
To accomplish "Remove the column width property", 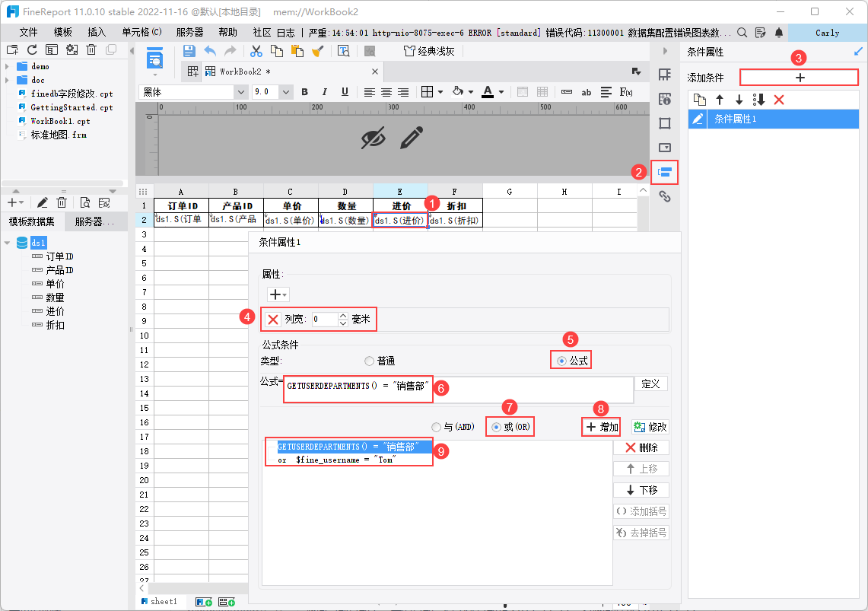I will 273,320.
